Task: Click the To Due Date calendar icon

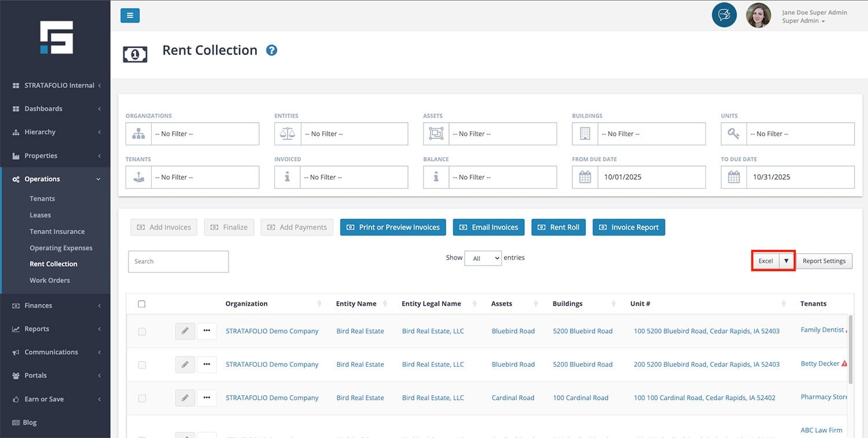Action: tap(734, 177)
